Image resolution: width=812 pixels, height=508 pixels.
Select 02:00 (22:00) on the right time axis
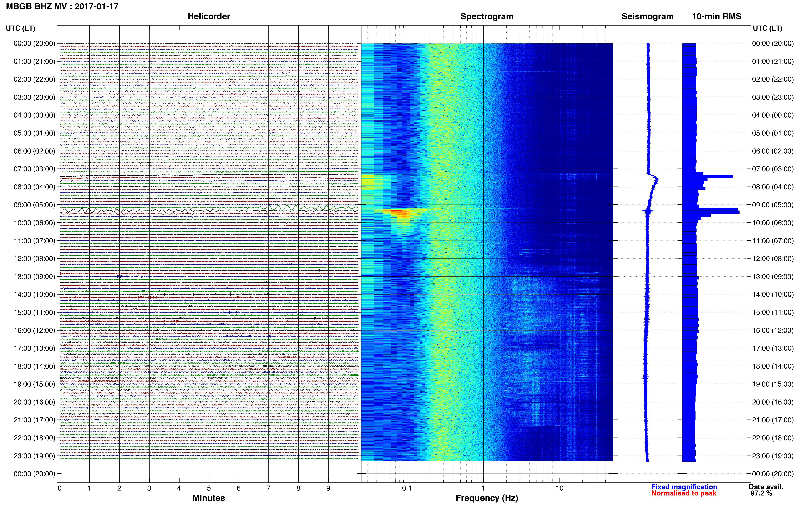point(773,79)
